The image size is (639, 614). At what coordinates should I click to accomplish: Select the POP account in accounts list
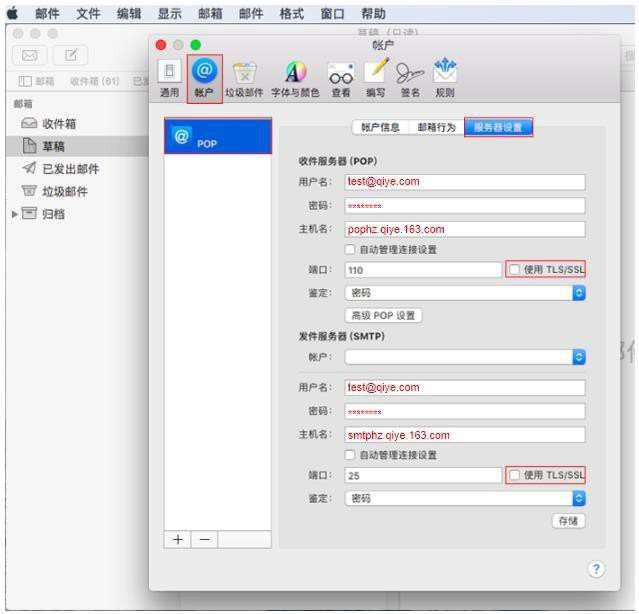[x=218, y=136]
